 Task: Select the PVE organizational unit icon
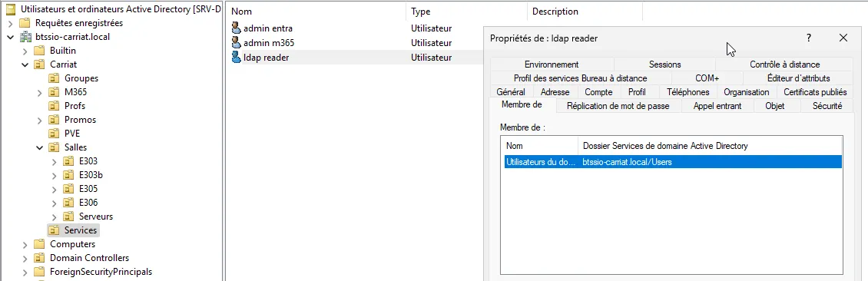click(54, 134)
